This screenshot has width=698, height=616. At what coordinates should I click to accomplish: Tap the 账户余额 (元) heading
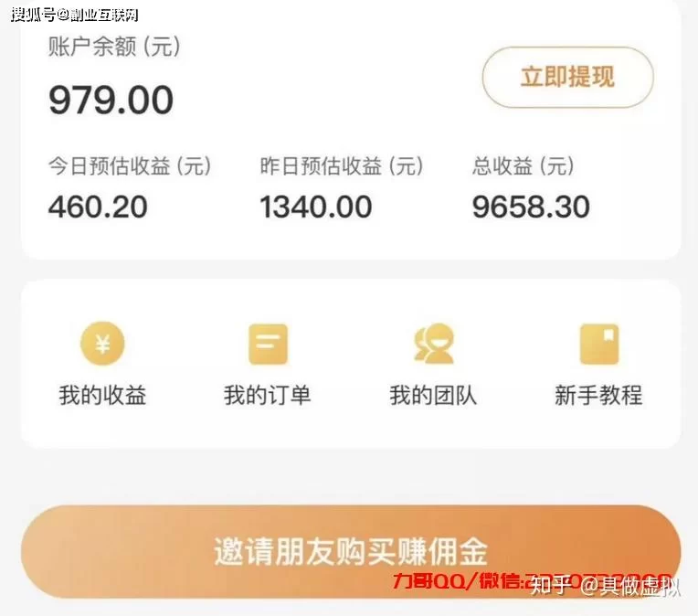[114, 46]
